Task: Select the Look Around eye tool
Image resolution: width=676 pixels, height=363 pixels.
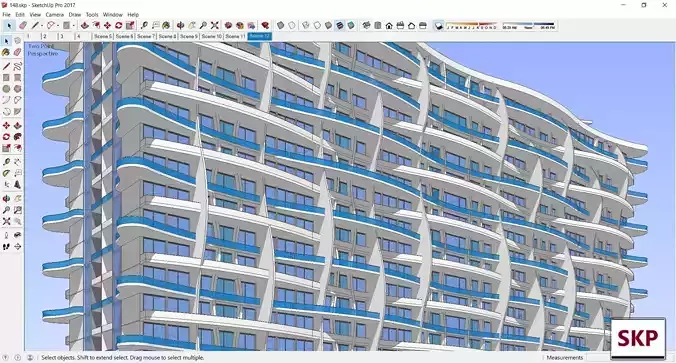Action: tap(17, 235)
